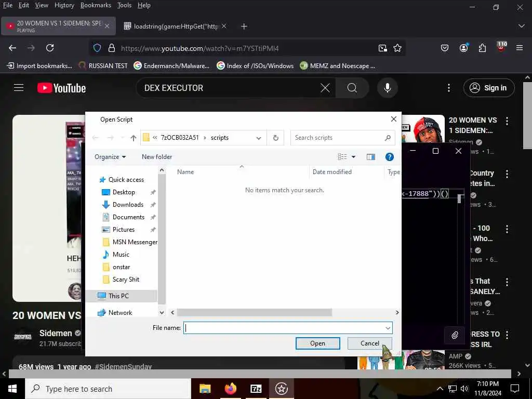Start voice search with the microphone icon

(x=387, y=88)
